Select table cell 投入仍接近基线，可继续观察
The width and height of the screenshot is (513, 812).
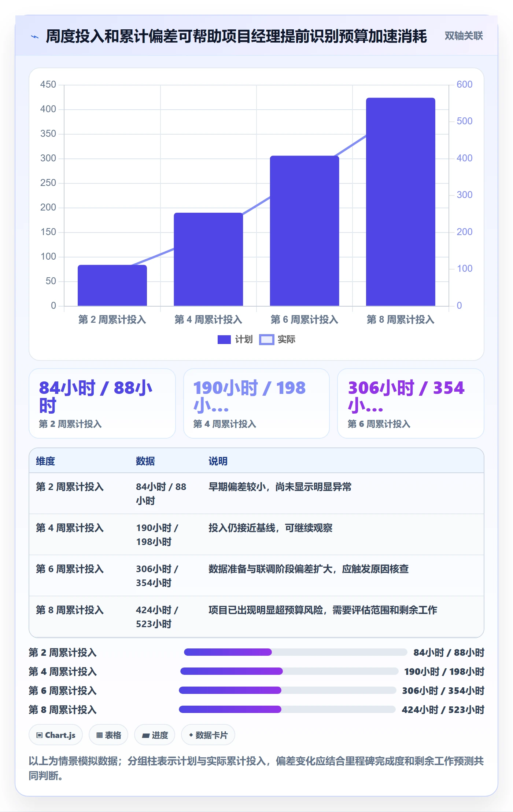pyautogui.click(x=270, y=528)
